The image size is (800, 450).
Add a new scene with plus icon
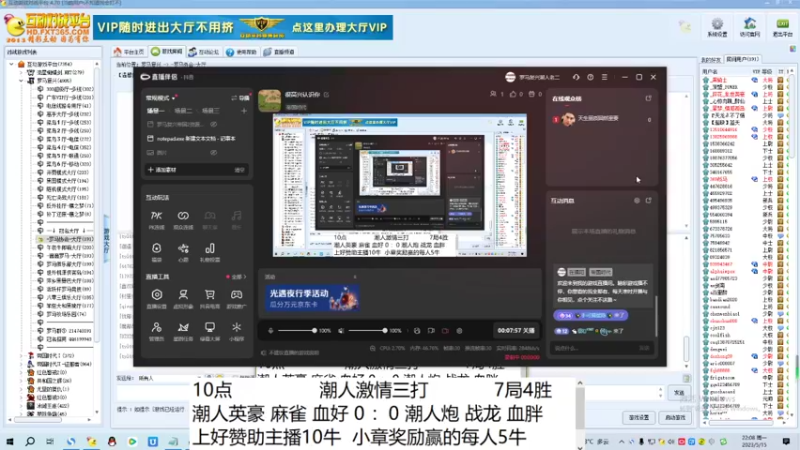click(x=244, y=111)
